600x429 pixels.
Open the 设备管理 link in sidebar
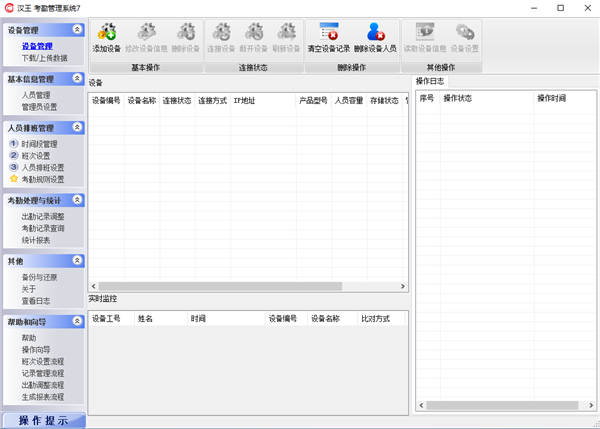tap(37, 46)
